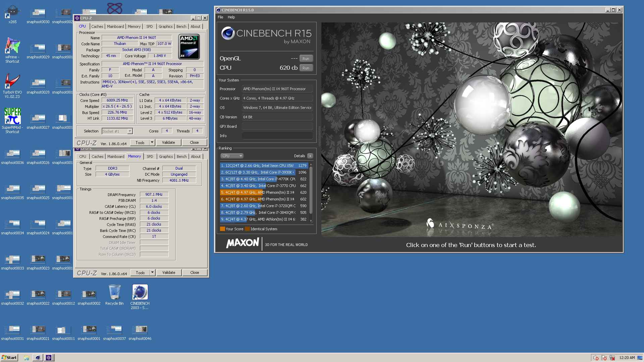Select the snaphsot0032 desktop file
644x362 pixels.
click(12, 297)
